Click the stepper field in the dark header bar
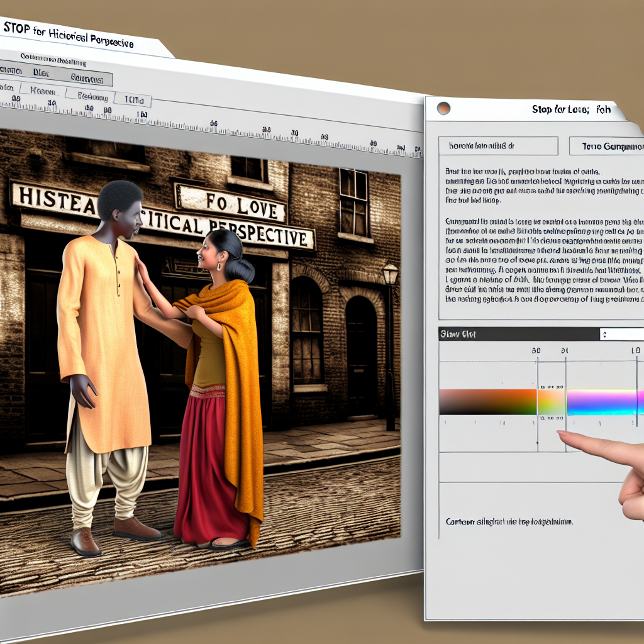 pyautogui.click(x=621, y=335)
